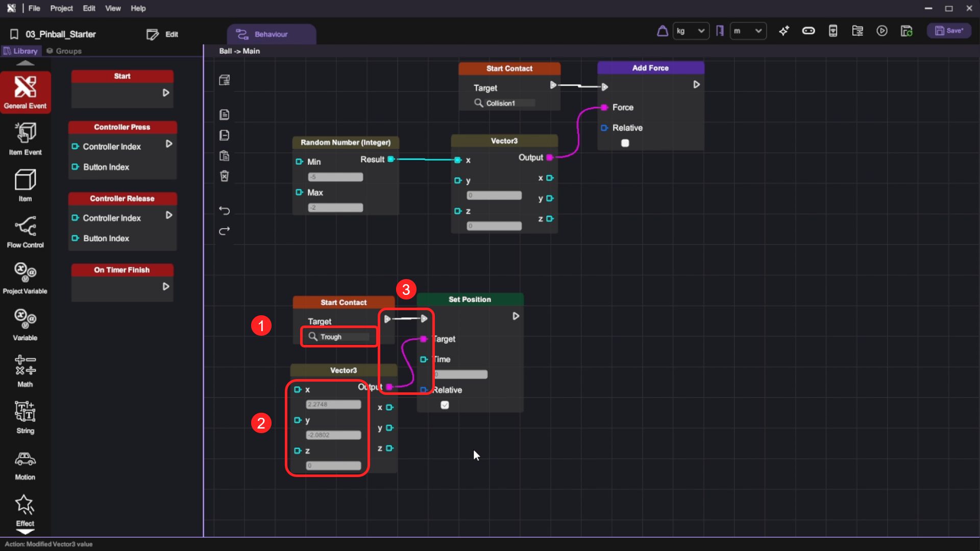Click the undo arrow in canvas toolbar
The height and width of the screenshot is (551, 980).
click(x=224, y=211)
